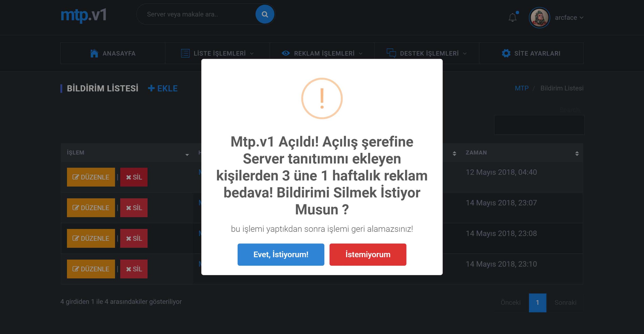Click the Sonraki pagination button

(x=566, y=303)
